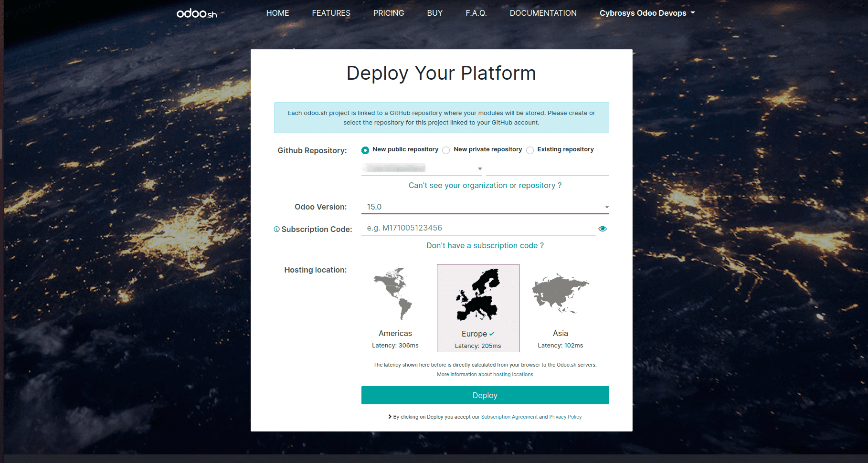868x463 pixels.
Task: Open 'More information about hosting locations' link
Action: [485, 374]
